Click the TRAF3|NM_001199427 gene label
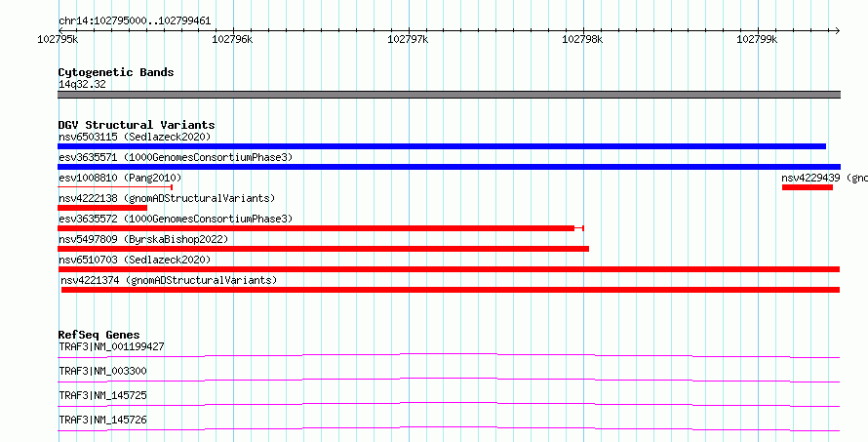This screenshot has width=868, height=442. click(x=111, y=347)
